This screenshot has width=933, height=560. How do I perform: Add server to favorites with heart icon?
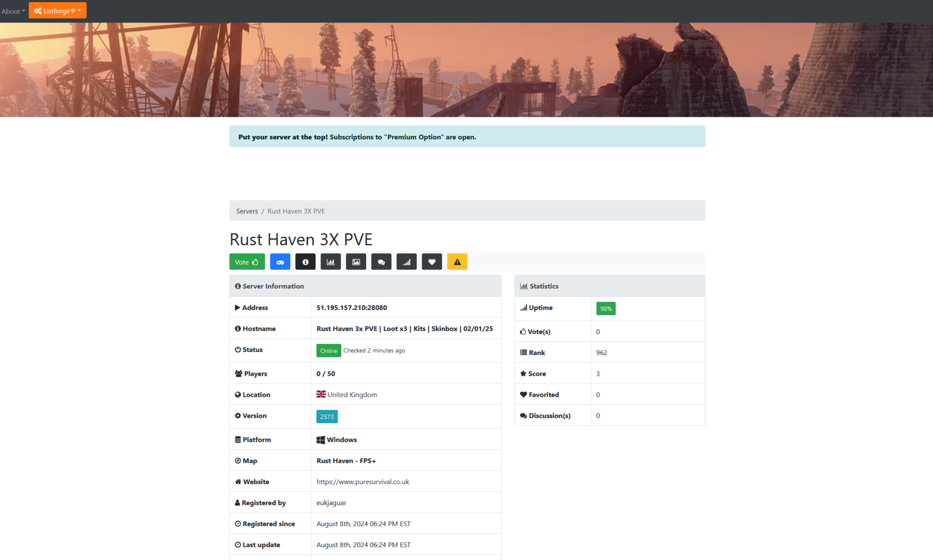[x=432, y=262]
